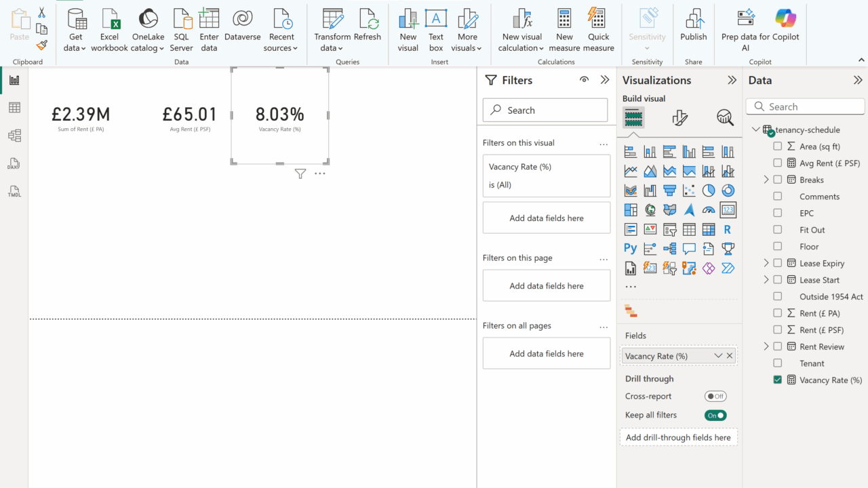This screenshot has height=488, width=868.
Task: Choose the Pie chart visualization
Action: pos(709,190)
